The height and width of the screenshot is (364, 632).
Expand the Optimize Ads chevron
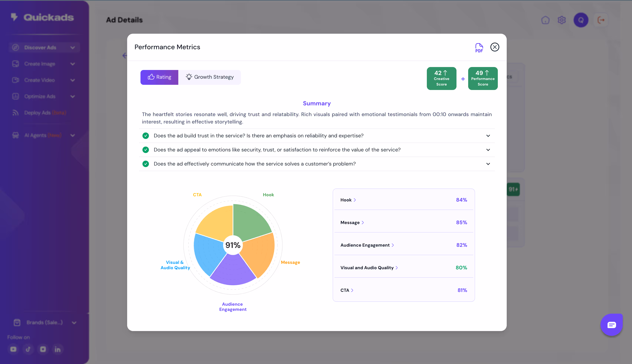click(x=72, y=96)
